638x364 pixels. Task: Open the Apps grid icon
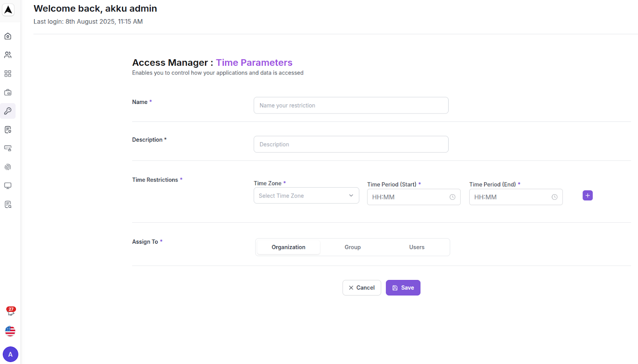pos(8,73)
